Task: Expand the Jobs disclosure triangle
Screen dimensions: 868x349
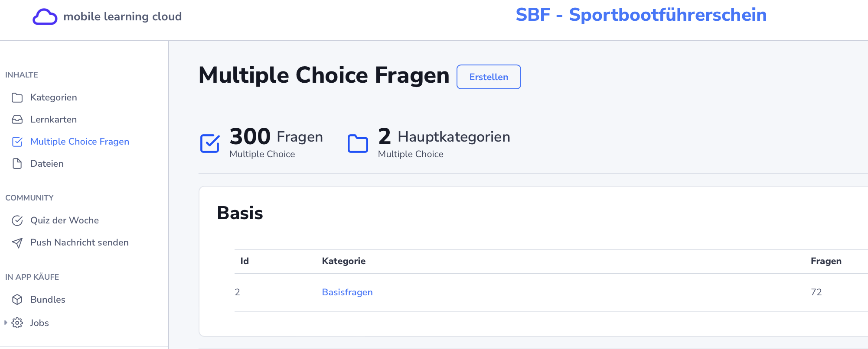Action: pyautogui.click(x=6, y=323)
